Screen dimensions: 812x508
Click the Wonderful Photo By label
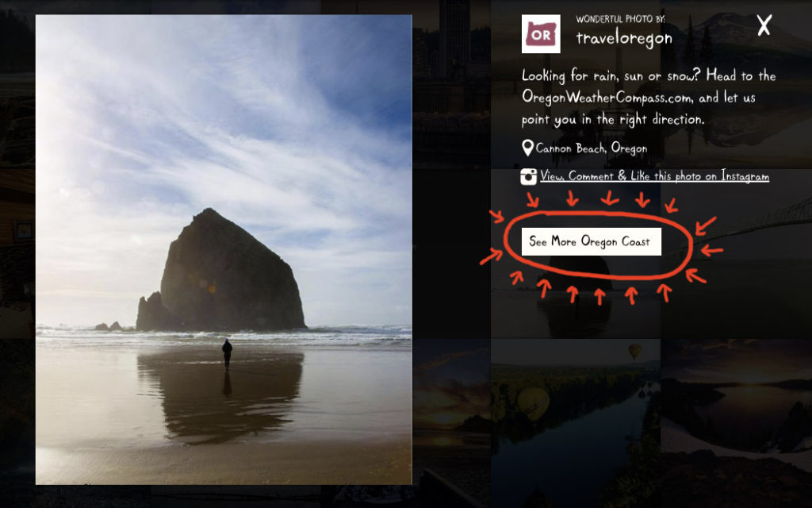(x=620, y=19)
